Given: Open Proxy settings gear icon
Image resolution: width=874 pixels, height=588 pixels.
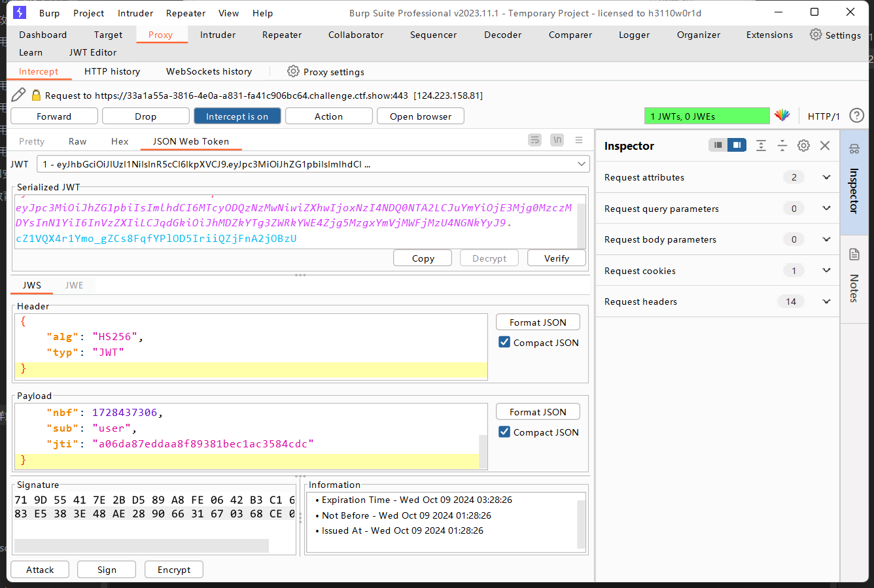Looking at the screenshot, I should [293, 71].
